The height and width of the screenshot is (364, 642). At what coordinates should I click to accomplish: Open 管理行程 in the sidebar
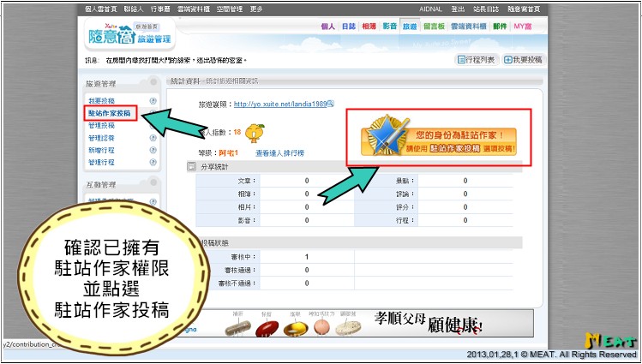pos(101,163)
